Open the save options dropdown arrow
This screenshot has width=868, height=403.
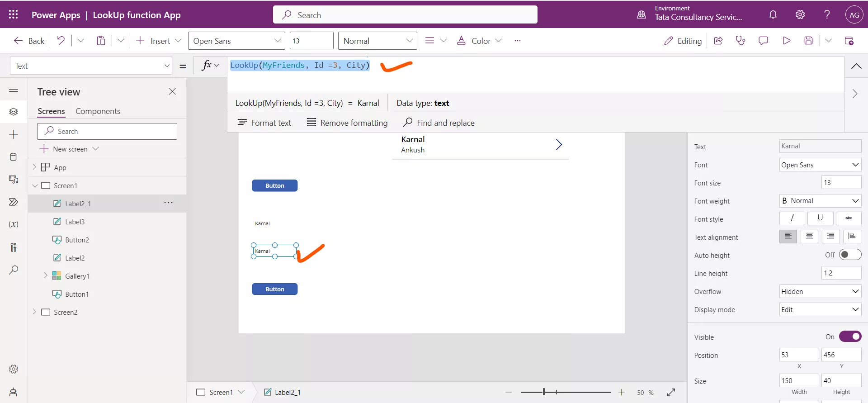[x=828, y=41]
